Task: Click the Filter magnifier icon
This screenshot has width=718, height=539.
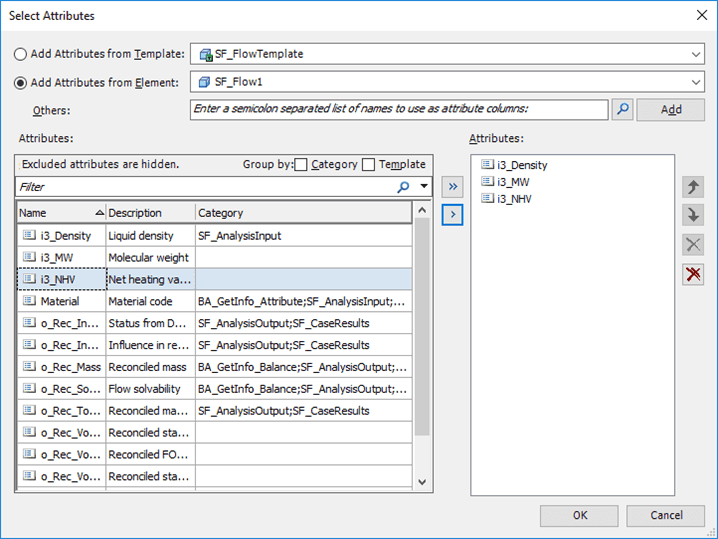Action: click(403, 187)
